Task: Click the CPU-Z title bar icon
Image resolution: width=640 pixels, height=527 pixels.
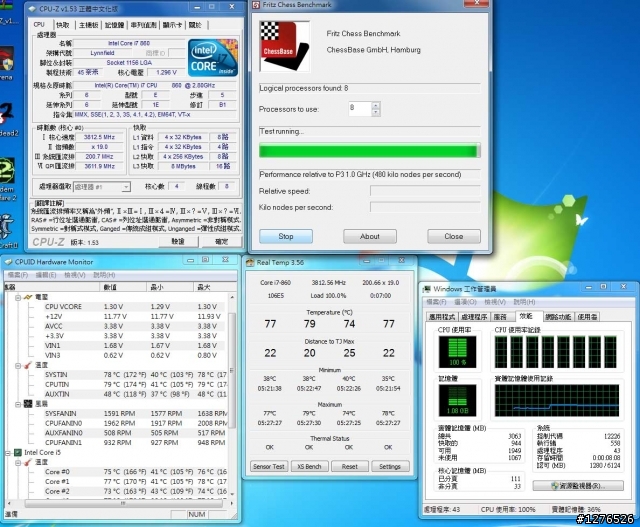Action: (32, 9)
